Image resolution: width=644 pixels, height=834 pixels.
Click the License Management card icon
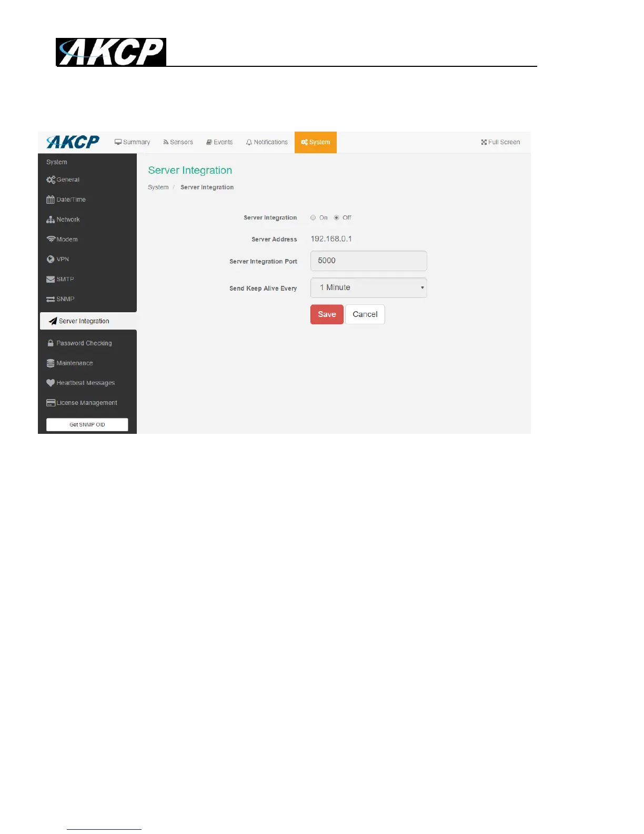pyautogui.click(x=51, y=403)
